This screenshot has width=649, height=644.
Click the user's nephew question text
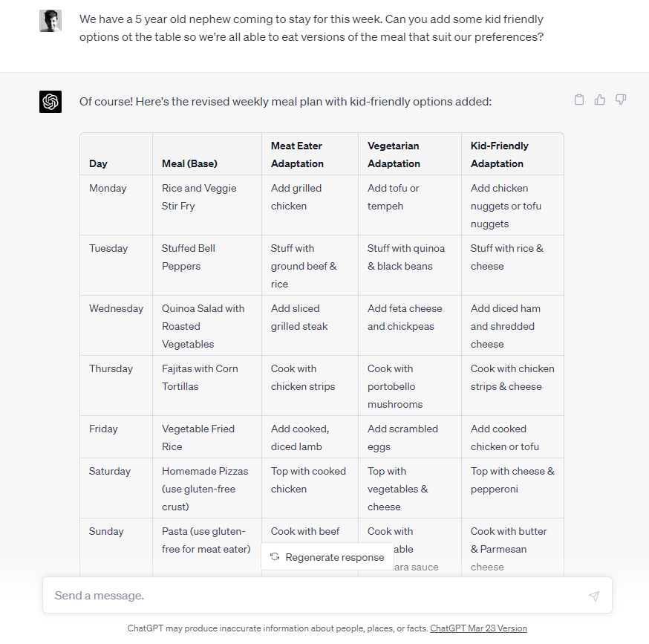point(311,28)
